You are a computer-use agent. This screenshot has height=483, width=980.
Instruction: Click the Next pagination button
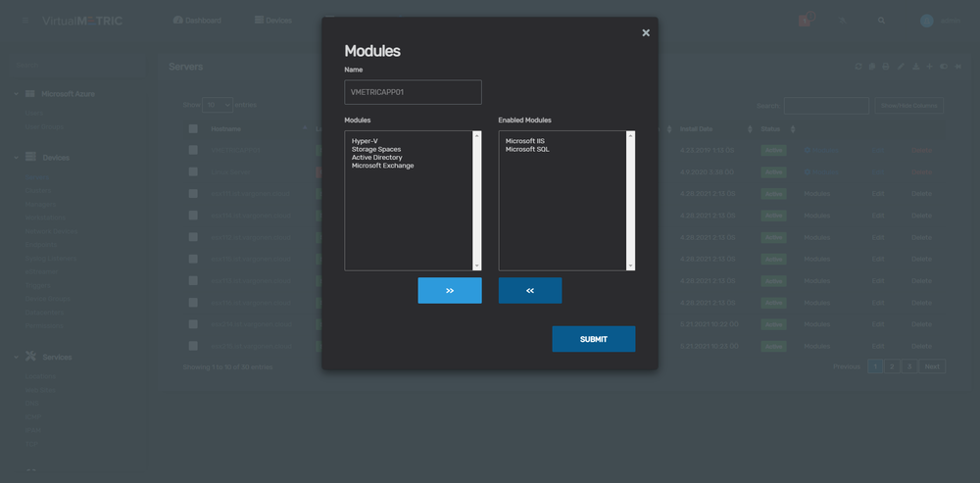(x=932, y=366)
